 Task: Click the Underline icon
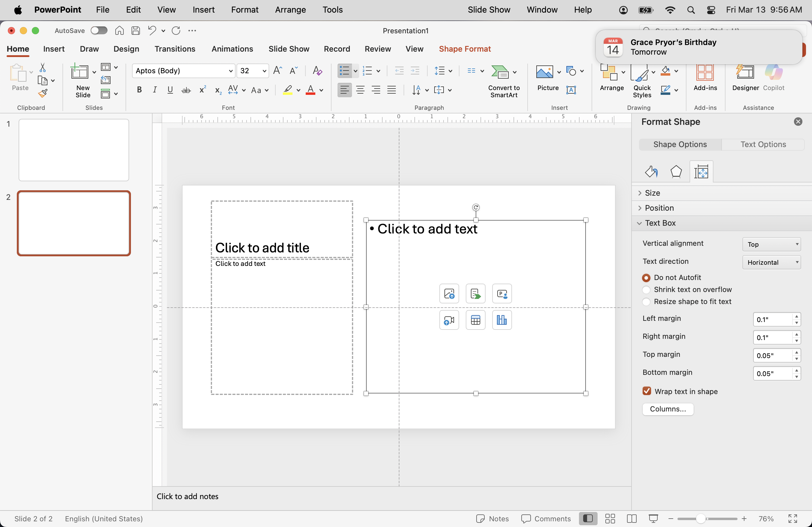170,90
